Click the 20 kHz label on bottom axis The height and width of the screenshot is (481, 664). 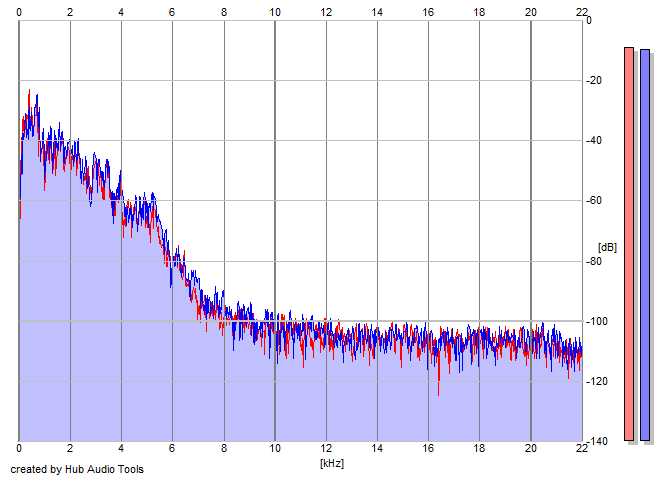(531, 448)
